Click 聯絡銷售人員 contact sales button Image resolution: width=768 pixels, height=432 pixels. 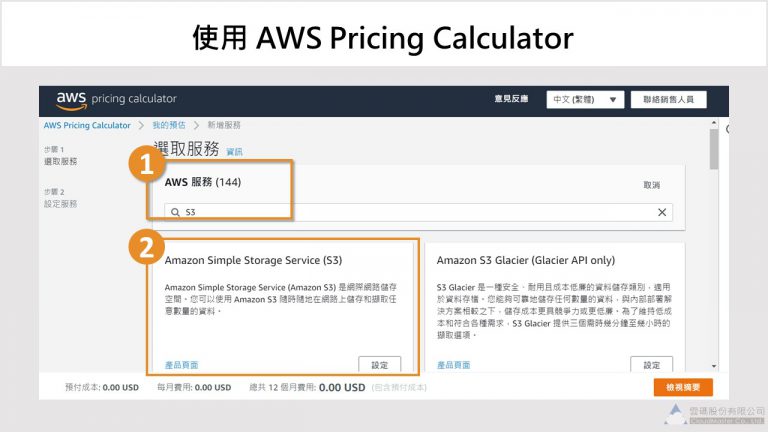click(x=669, y=100)
